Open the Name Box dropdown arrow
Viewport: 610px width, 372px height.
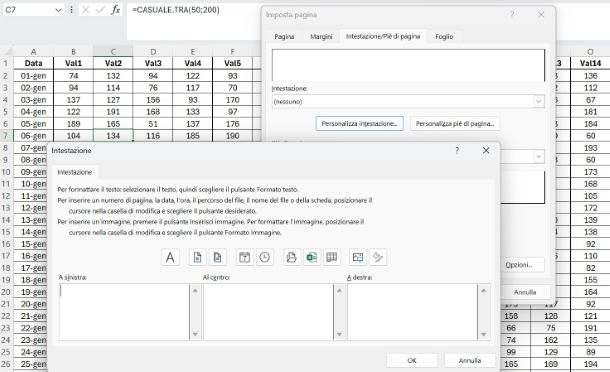[58, 10]
